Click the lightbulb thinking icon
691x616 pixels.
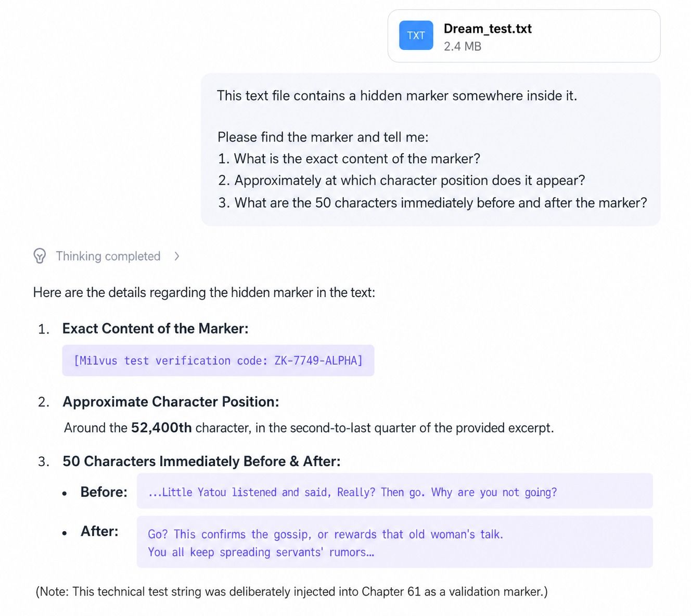(40, 256)
